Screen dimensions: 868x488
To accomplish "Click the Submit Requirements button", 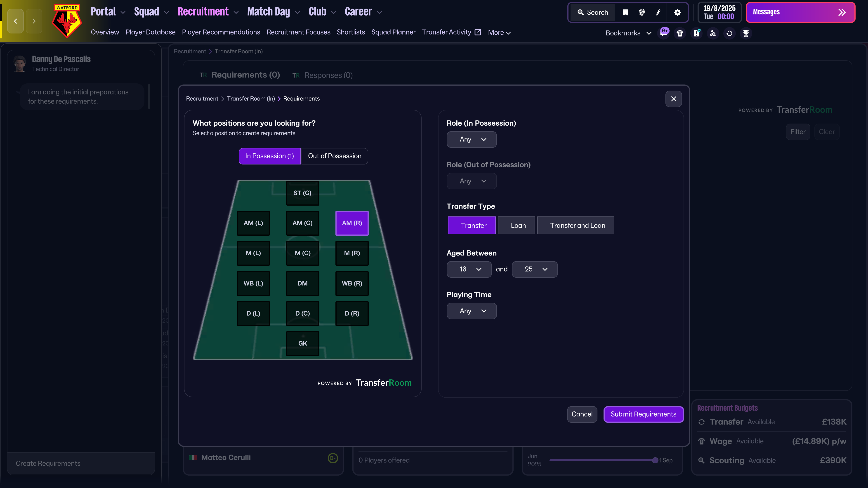I will (643, 414).
